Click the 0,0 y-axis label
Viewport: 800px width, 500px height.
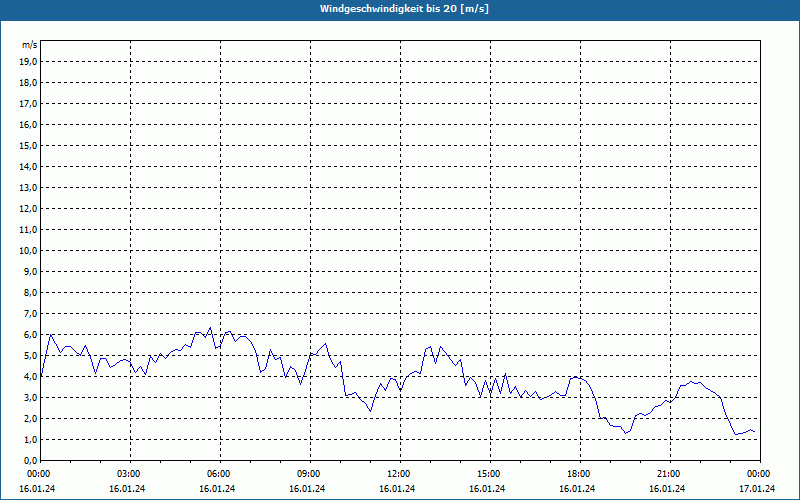point(31,460)
